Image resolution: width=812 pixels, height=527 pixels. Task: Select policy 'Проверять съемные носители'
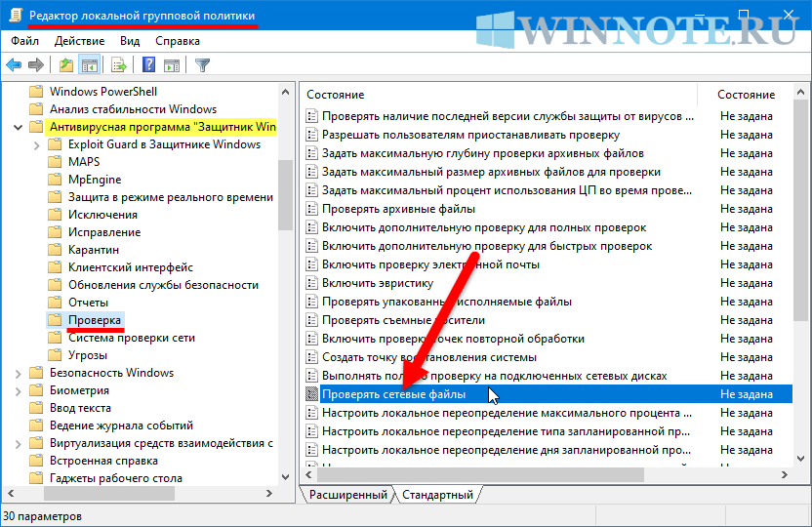tap(403, 320)
